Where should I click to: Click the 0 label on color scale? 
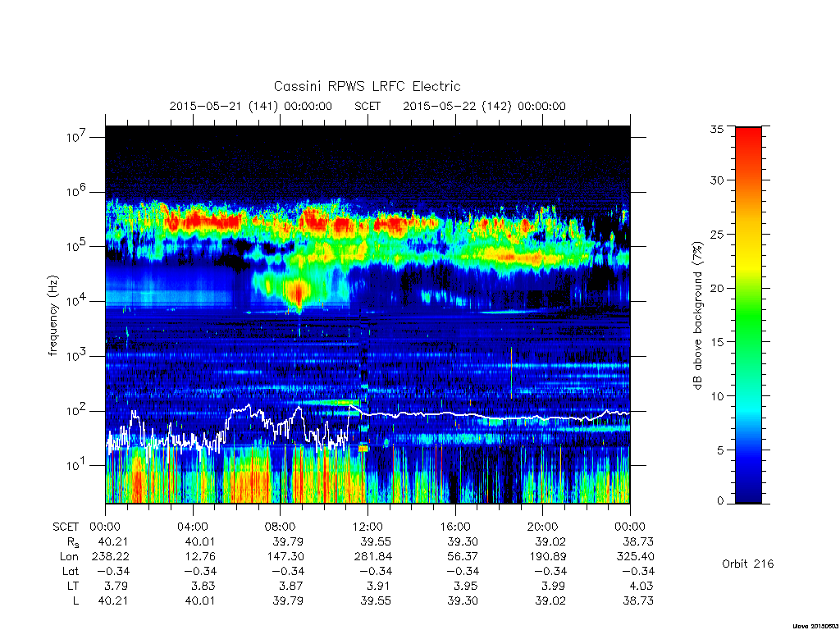(x=720, y=501)
